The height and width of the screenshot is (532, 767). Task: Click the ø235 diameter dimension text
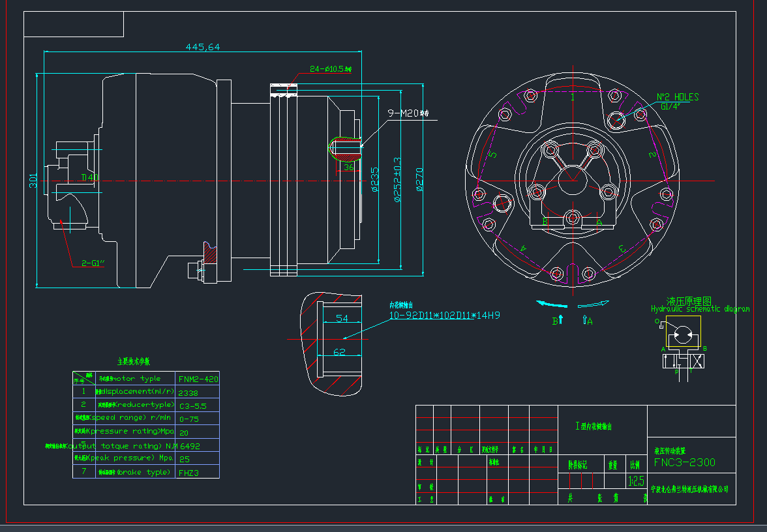(x=374, y=181)
